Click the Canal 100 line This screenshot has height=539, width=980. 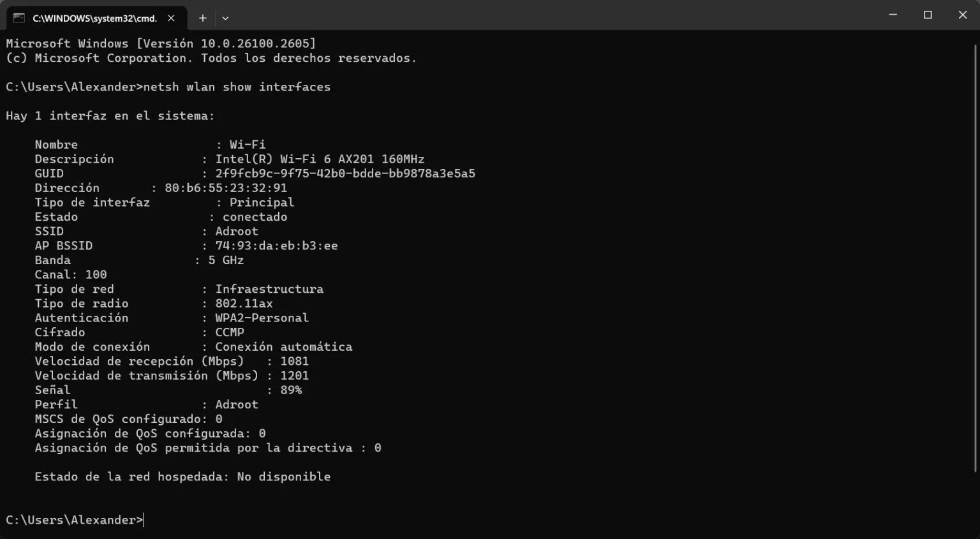click(71, 274)
